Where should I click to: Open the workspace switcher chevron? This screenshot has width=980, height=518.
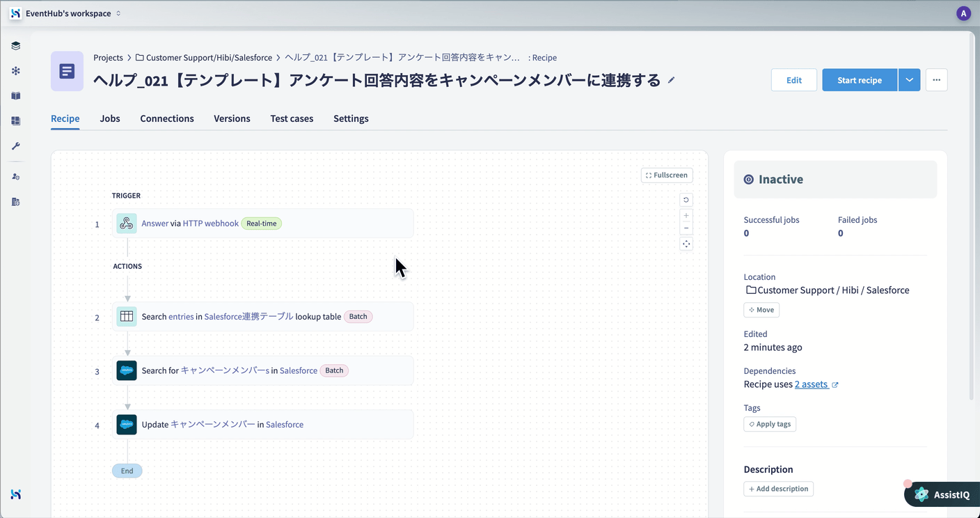(118, 13)
